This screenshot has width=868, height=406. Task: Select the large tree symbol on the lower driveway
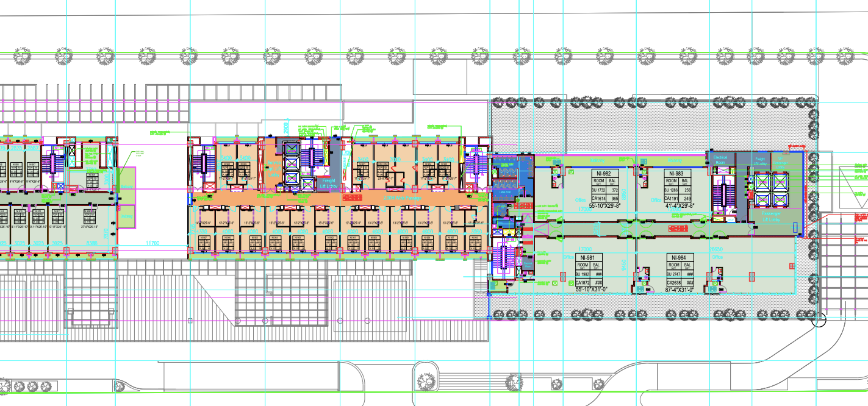click(426, 380)
